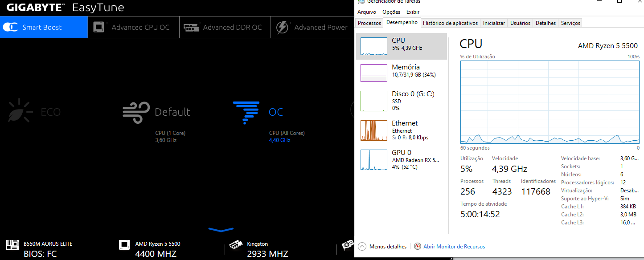
Task: Select GPU 0 AMD Radeon entry
Action: pos(402,159)
